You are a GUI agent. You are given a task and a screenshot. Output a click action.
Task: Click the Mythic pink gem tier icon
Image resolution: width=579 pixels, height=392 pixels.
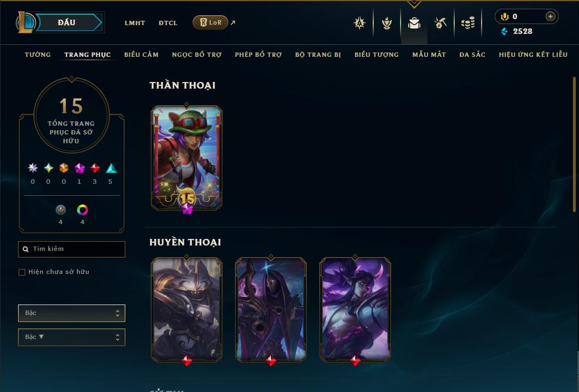coord(79,168)
